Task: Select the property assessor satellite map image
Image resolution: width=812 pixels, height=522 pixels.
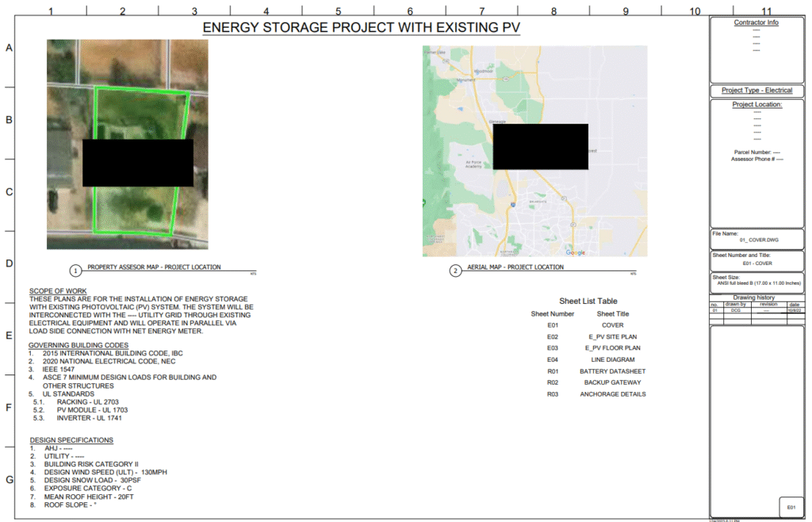Action: [x=128, y=144]
